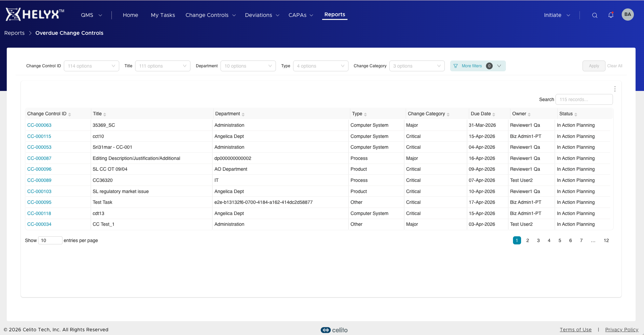644x335 pixels.
Task: Open record CC-000034
Action: coord(39,224)
